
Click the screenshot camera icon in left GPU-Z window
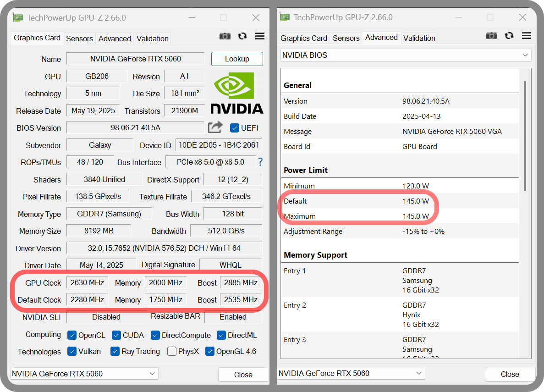point(225,36)
